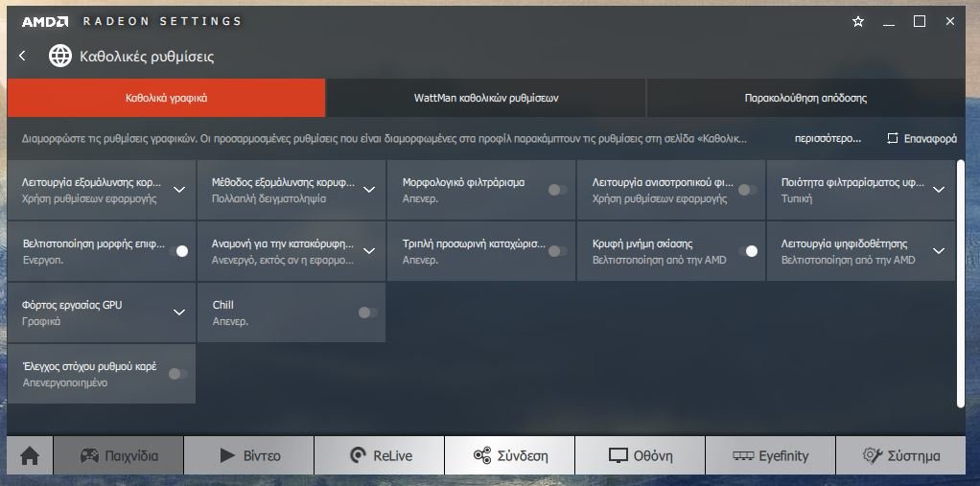Click the Γραφικά value under Φόρτος εργασίας GPU
The height and width of the screenshot is (486, 980).
[x=41, y=321]
